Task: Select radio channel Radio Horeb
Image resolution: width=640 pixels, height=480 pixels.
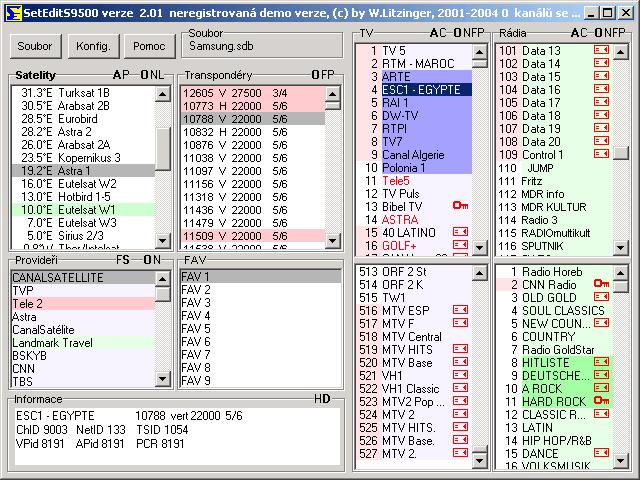Action: pos(554,272)
